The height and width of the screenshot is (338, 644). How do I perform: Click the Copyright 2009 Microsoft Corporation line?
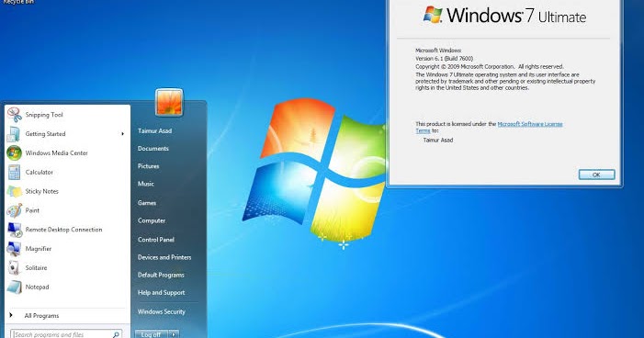tap(489, 66)
